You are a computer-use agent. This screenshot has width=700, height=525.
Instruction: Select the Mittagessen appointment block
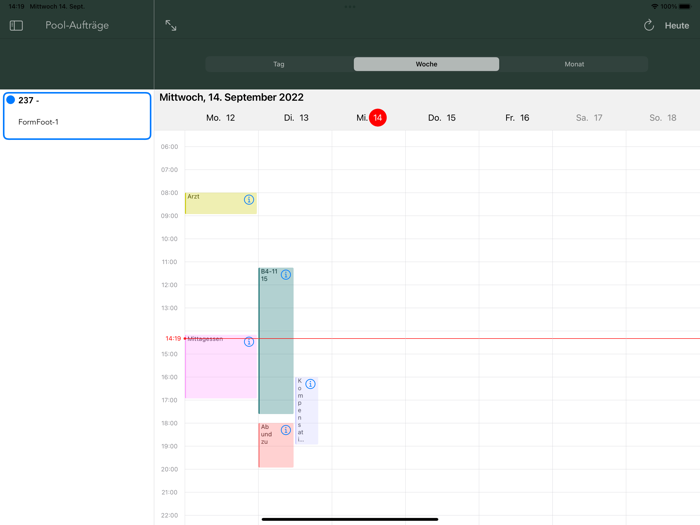coord(221,367)
